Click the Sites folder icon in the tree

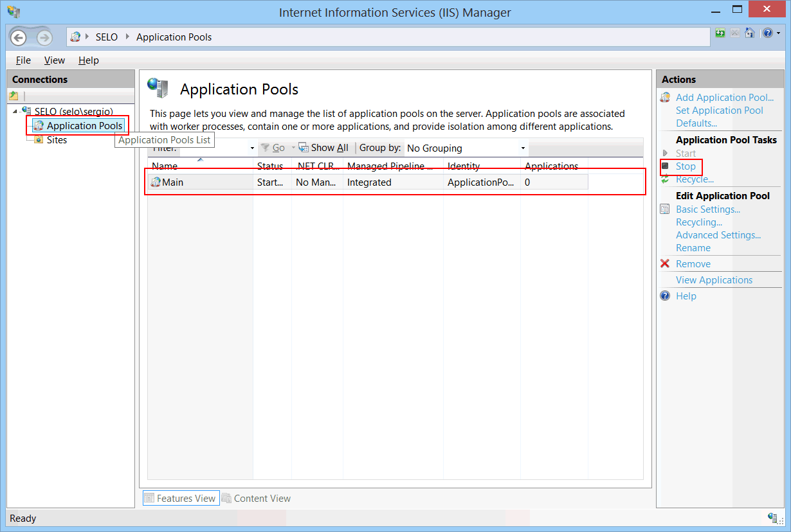(x=39, y=139)
